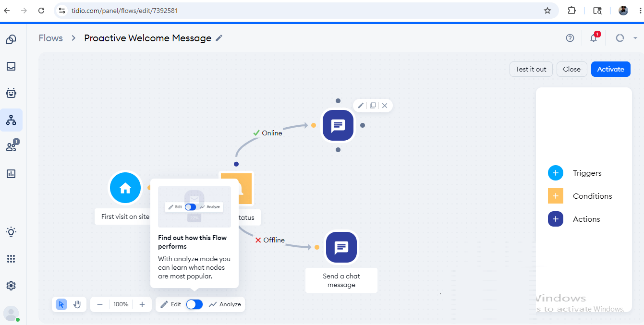Click the Flows breadcrumb link
Screen dimensions: 644x325
[51, 38]
